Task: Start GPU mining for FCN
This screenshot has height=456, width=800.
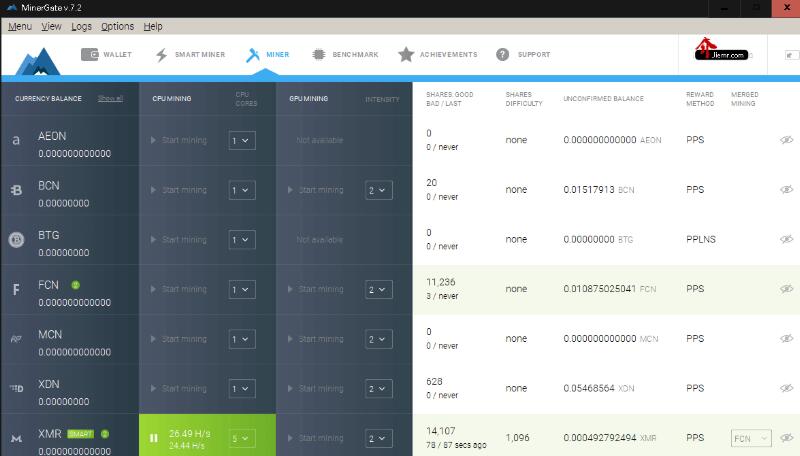Action: pos(315,289)
